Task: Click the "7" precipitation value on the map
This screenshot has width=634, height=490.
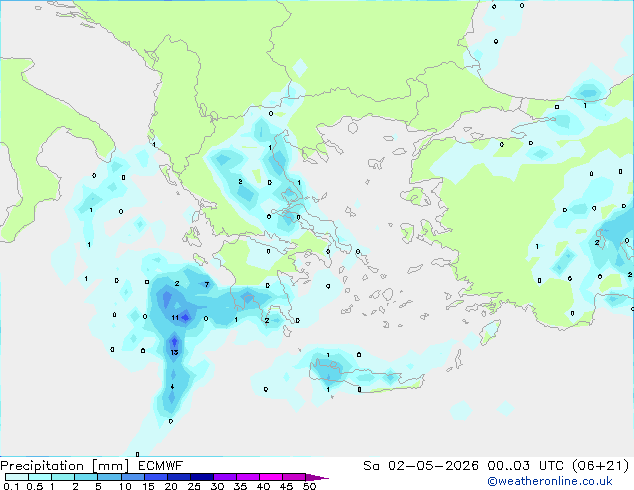Action: click(207, 285)
